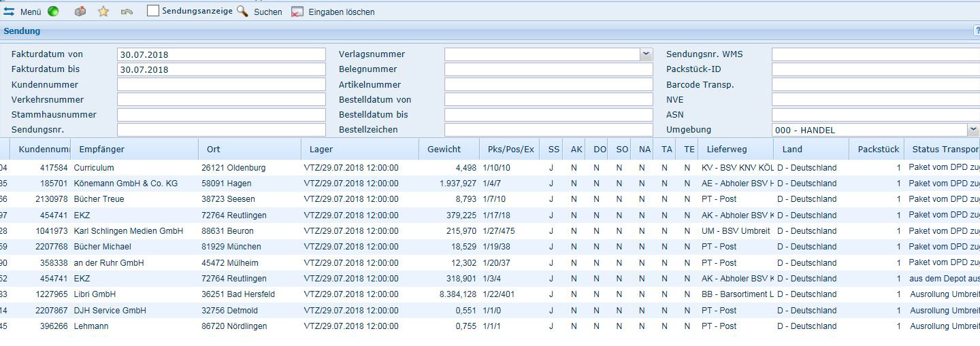Click the package box icon in toolbar
The width and height of the screenshot is (980, 346).
(80, 12)
